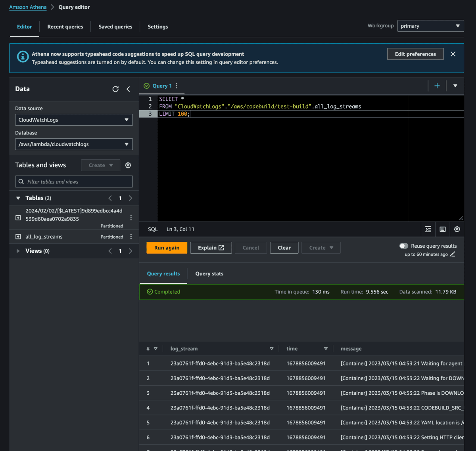Toggle Reuse query results switch
Image resolution: width=476 pixels, height=451 pixels.
pyautogui.click(x=404, y=246)
